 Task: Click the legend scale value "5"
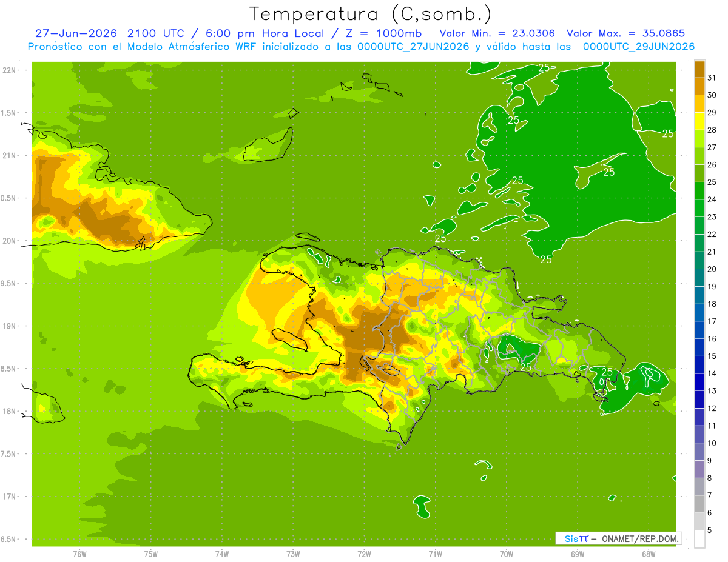pos(710,530)
